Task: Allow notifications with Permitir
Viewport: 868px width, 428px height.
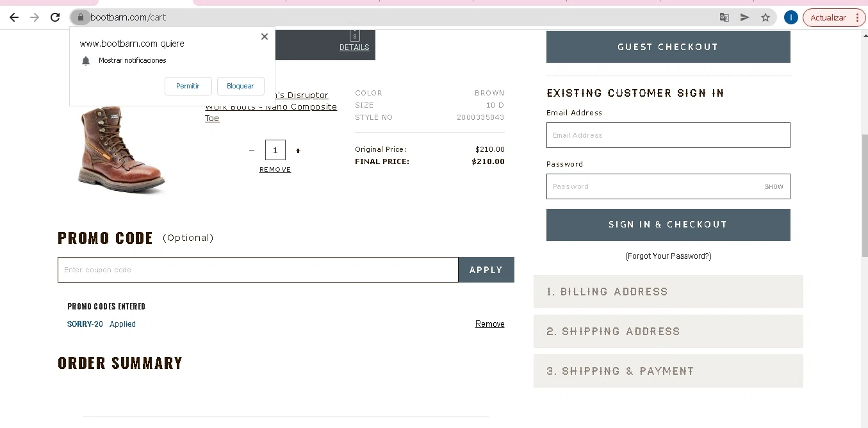Action: (x=188, y=86)
